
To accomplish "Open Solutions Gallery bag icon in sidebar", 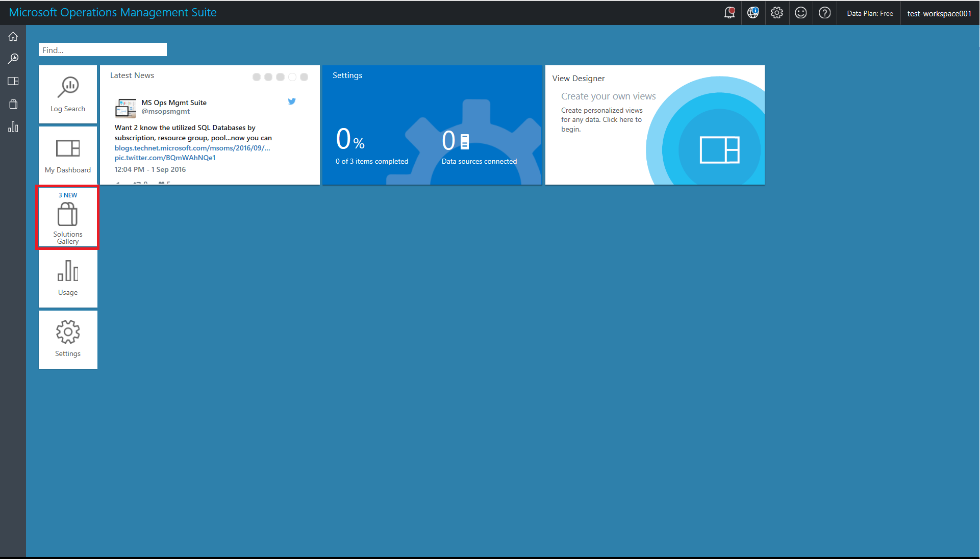I will [13, 104].
